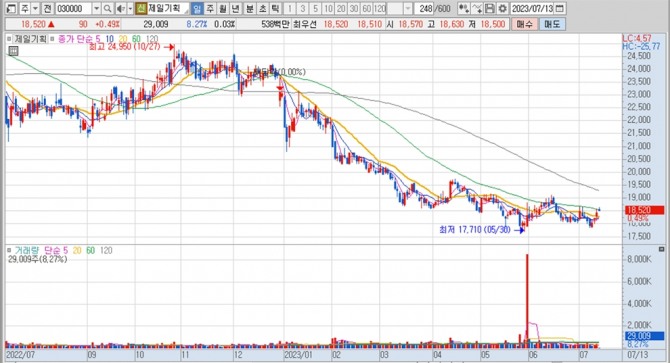The height and width of the screenshot is (363, 670).
Task: Select the 분 minute period tab
Action: (250, 8)
